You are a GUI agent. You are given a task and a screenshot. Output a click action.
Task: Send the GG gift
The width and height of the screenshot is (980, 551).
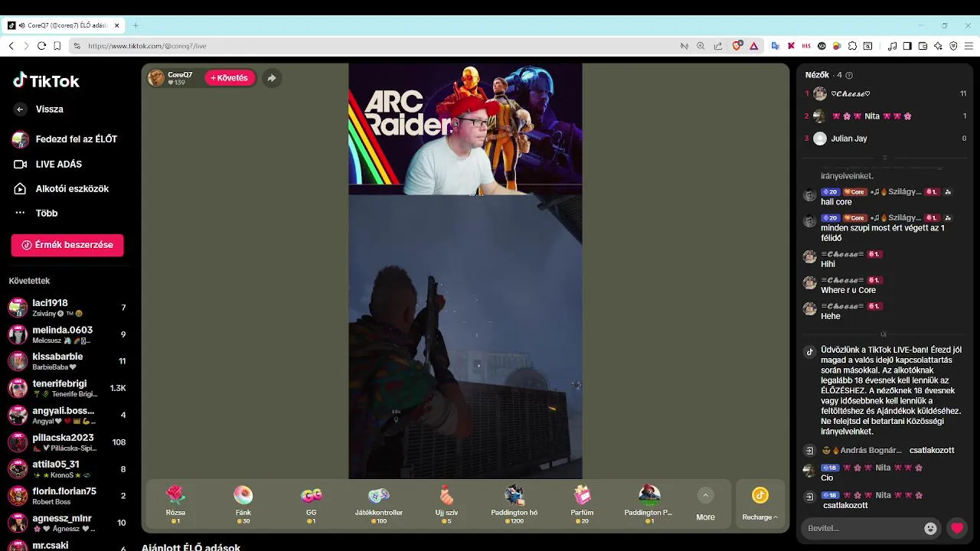[x=311, y=504]
